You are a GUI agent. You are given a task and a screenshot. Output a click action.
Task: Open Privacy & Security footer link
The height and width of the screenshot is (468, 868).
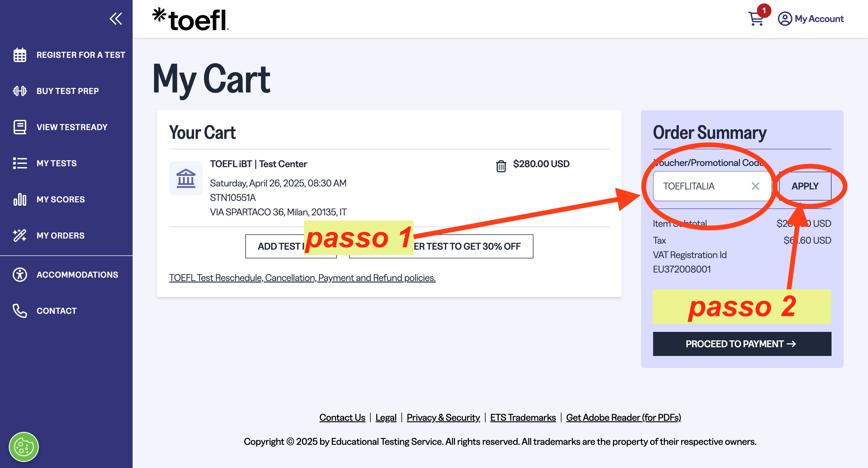click(443, 417)
